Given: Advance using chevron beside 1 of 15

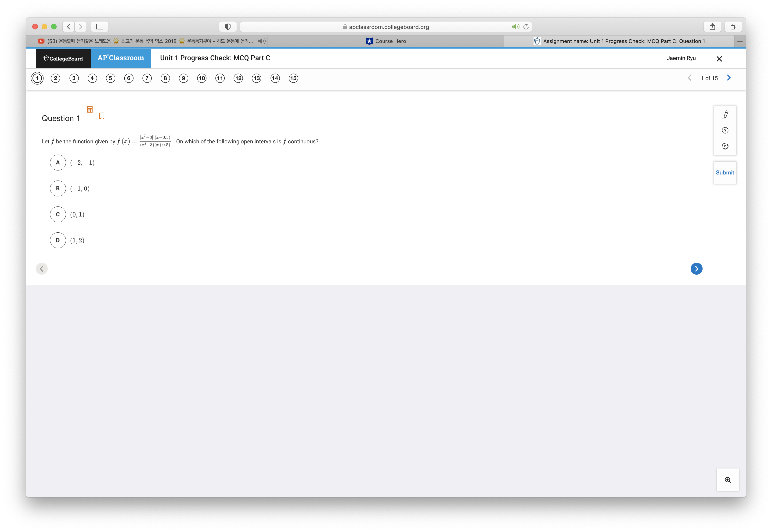Looking at the screenshot, I should point(729,78).
